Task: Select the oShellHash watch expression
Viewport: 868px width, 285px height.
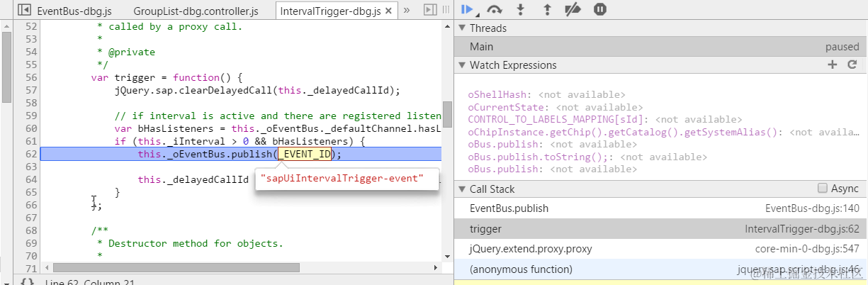Action: 546,94
